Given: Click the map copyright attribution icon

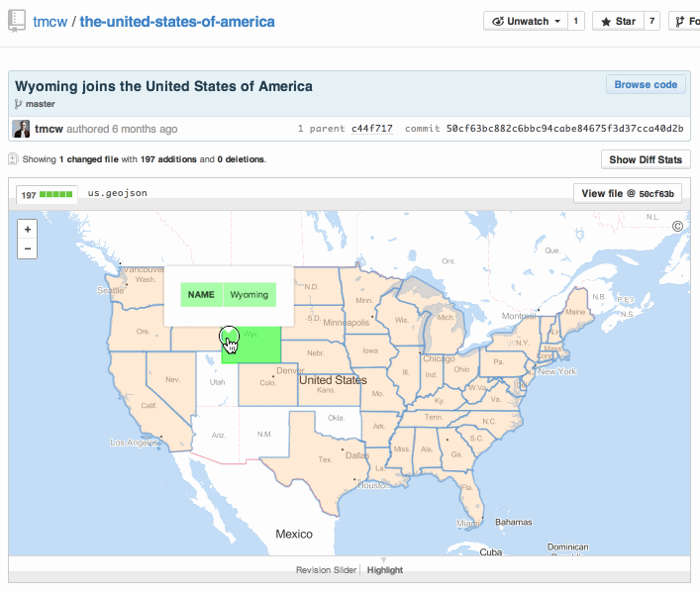Looking at the screenshot, I should tap(677, 226).
